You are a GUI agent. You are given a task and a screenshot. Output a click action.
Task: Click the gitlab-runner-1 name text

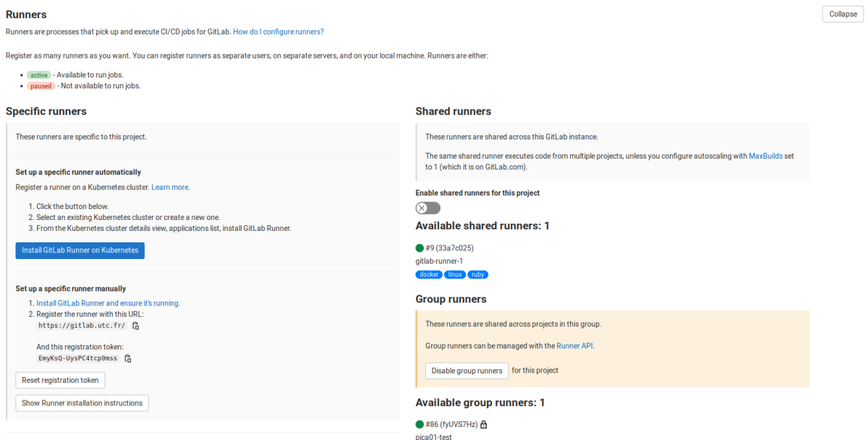(x=439, y=261)
